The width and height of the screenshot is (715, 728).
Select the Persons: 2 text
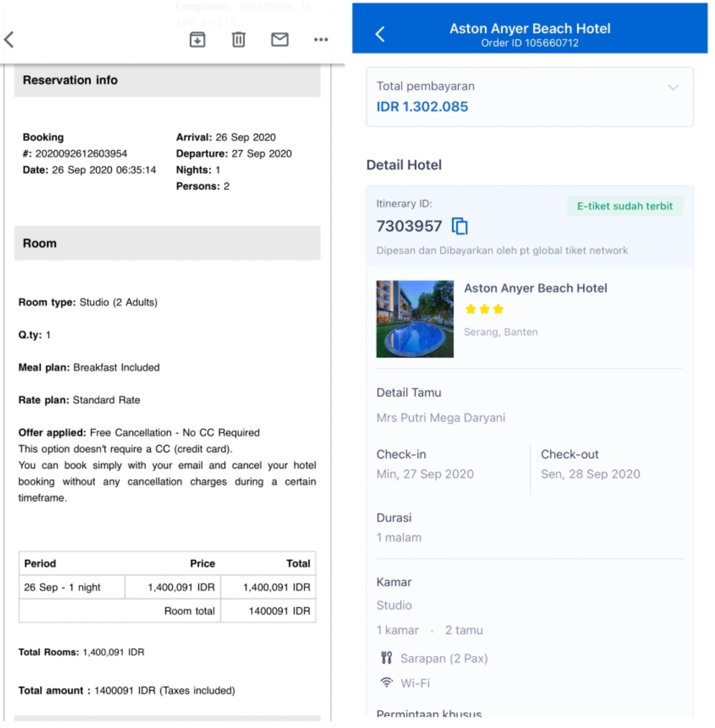coord(203,186)
